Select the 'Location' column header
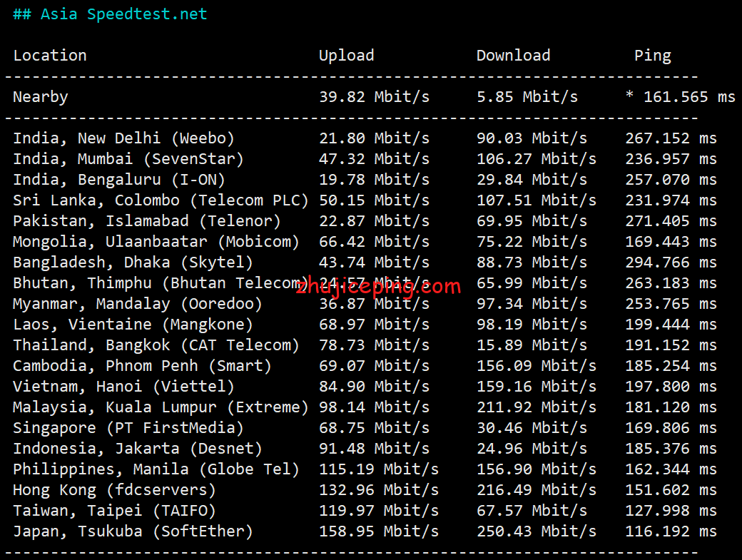The width and height of the screenshot is (742, 560). (50, 56)
